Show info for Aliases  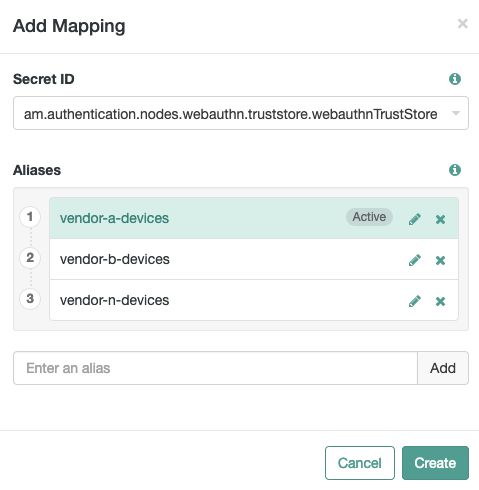pyautogui.click(x=455, y=170)
